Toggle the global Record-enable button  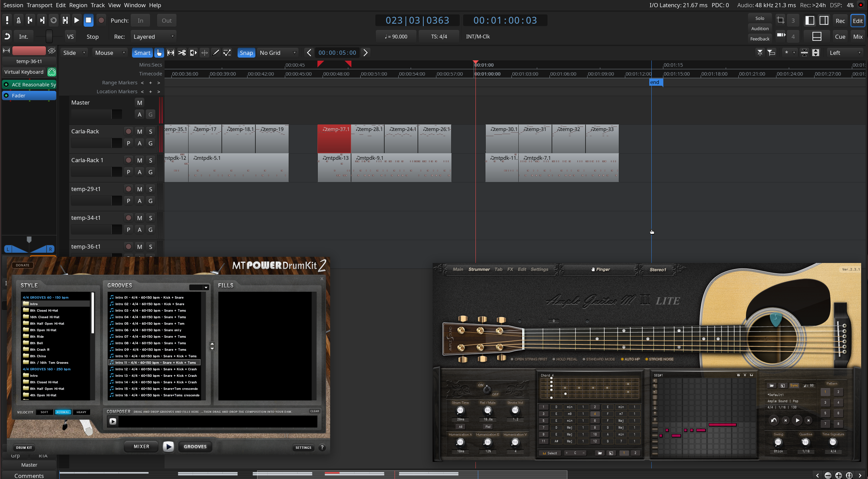coord(101,21)
